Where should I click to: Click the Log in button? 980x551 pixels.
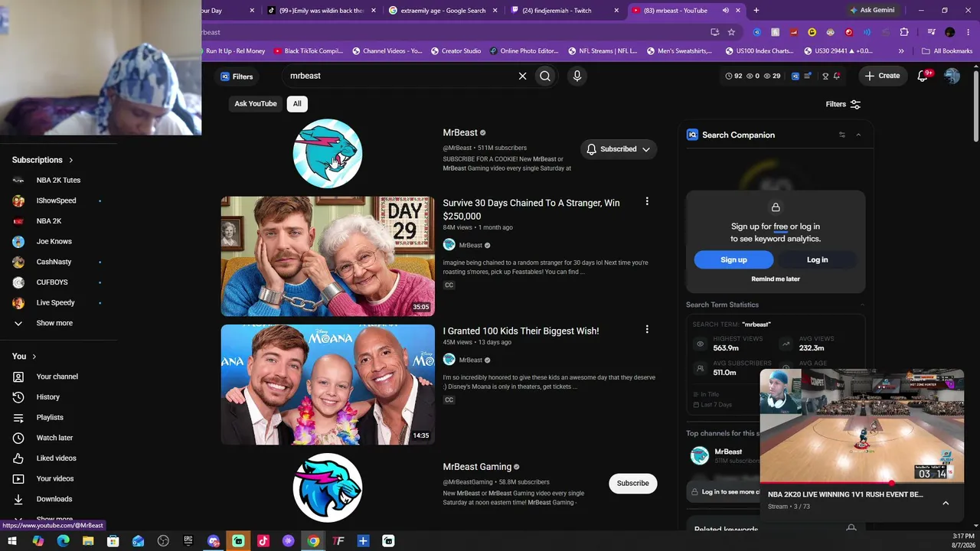pyautogui.click(x=817, y=259)
